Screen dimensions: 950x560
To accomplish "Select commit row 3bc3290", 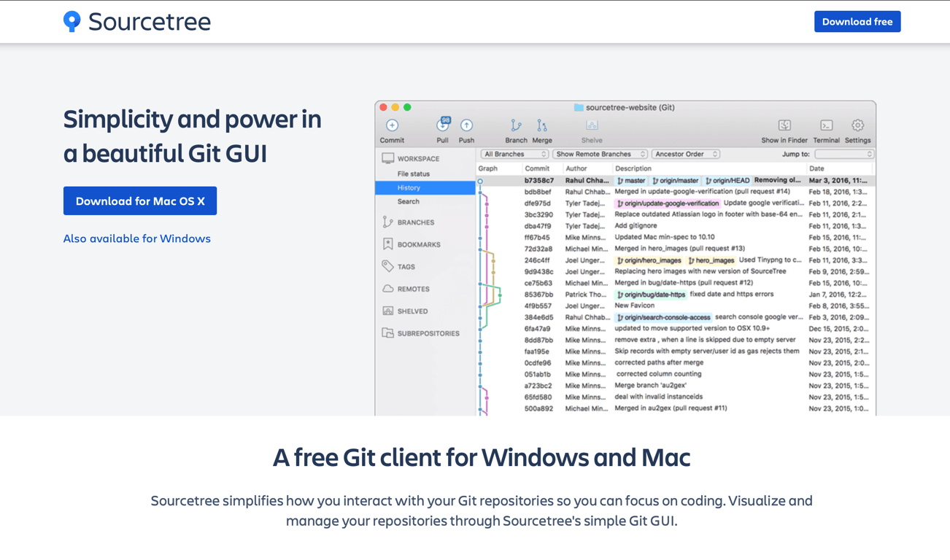I will (x=675, y=214).
